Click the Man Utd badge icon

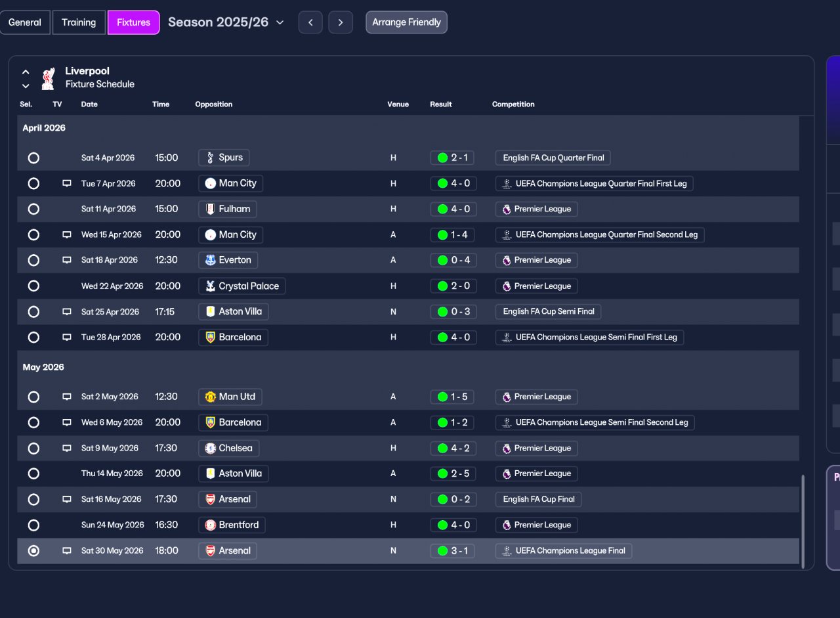[210, 397]
